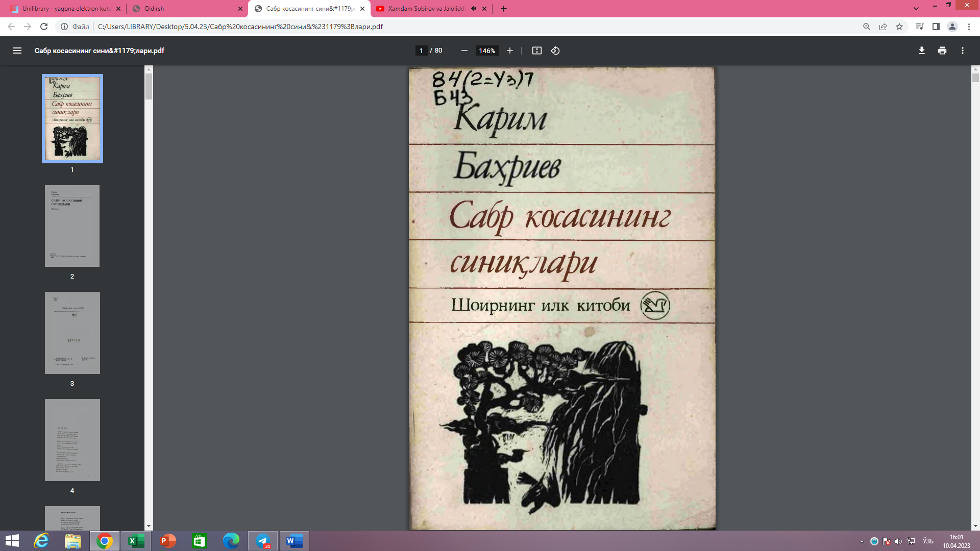View the file site information icon

point(64,27)
